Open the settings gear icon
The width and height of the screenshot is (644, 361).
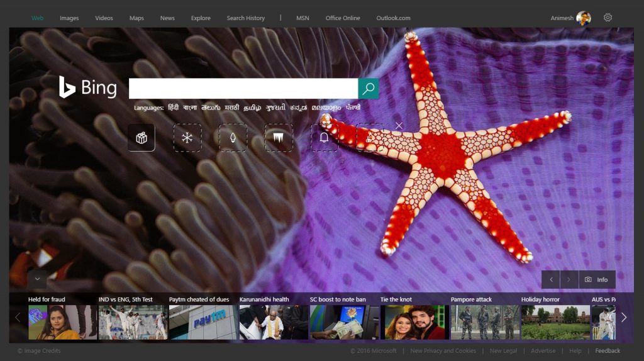[x=608, y=18]
